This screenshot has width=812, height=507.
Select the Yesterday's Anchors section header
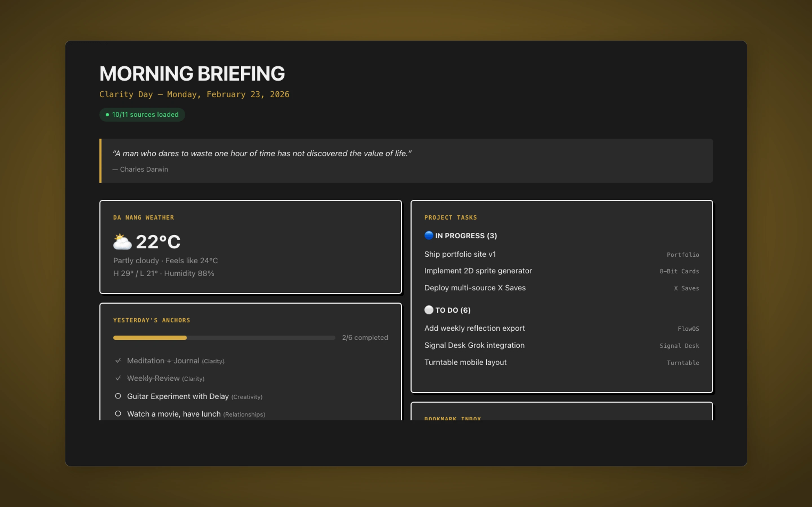[x=152, y=320]
